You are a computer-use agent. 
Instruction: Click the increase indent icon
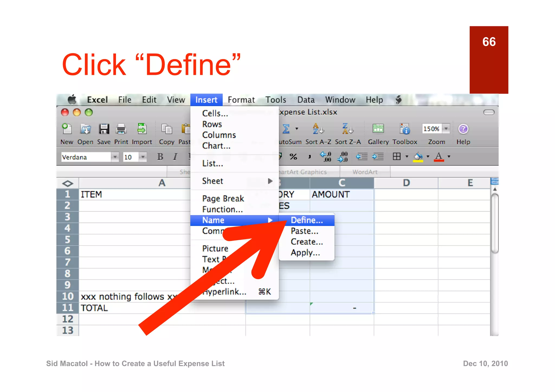tap(378, 157)
